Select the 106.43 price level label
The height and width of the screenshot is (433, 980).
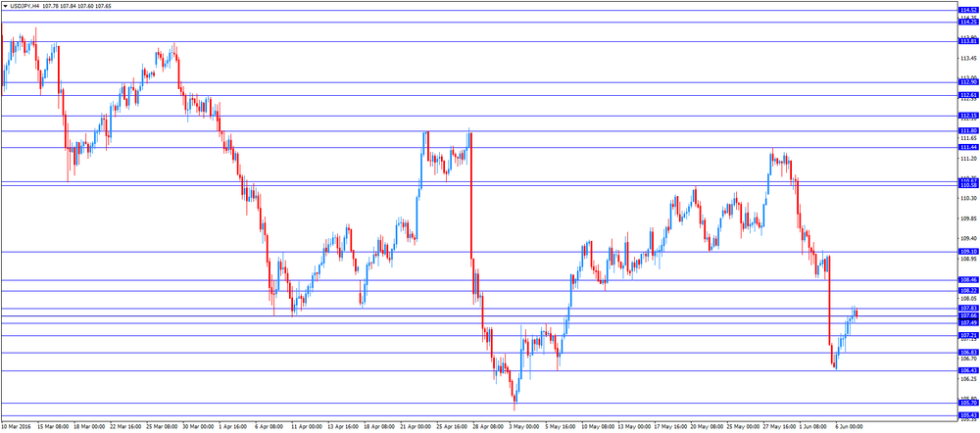click(968, 370)
